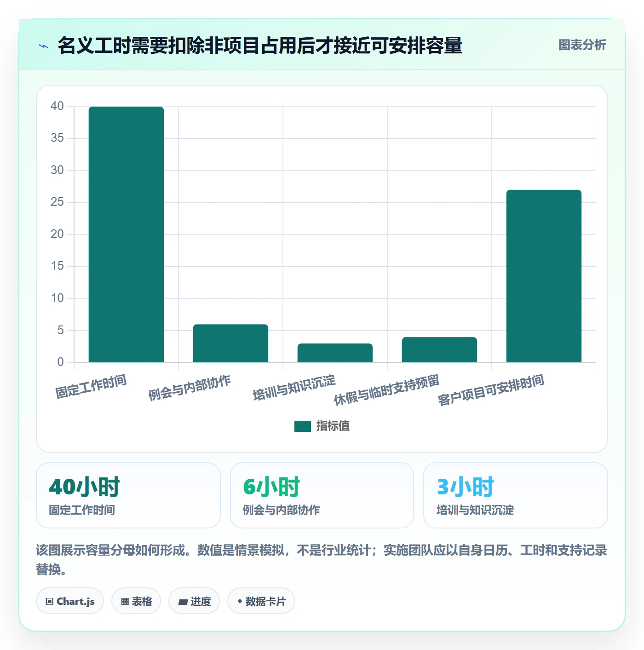Click the 图表分析 label in the header
Screen dimensions: 644x650
pos(582,45)
